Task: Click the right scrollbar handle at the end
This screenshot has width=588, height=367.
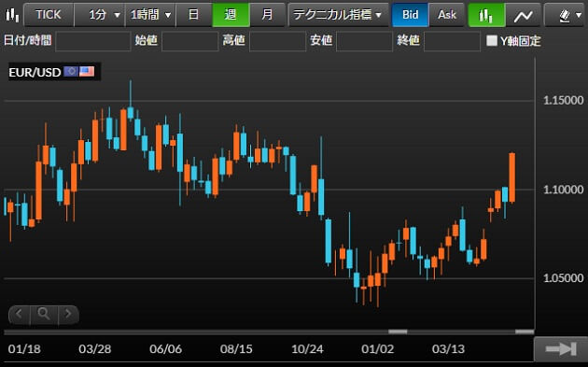Action: (x=525, y=332)
